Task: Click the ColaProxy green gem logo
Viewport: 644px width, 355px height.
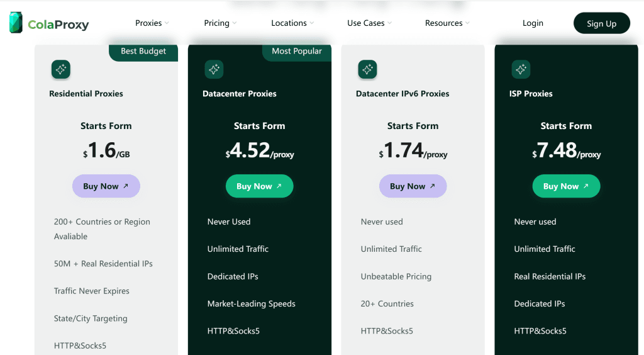Action: pos(16,23)
